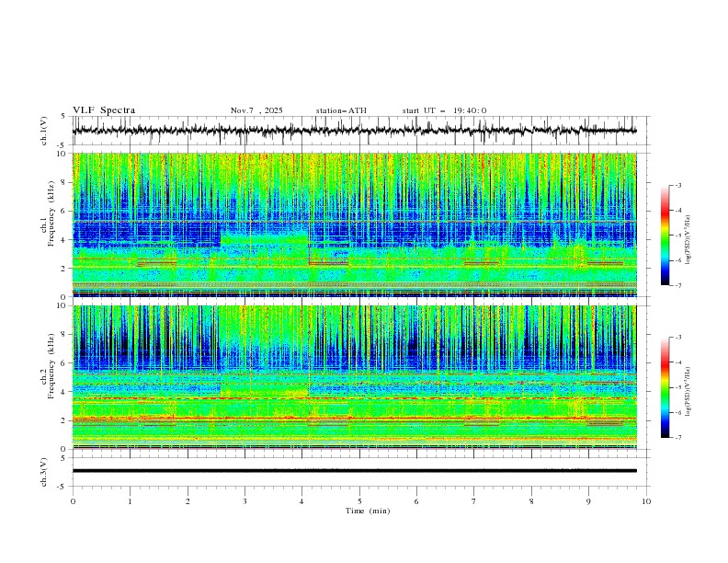The width and height of the screenshot is (728, 563).
Task: Select the "Nov.7 , 2025" date label
Action: 256,110
